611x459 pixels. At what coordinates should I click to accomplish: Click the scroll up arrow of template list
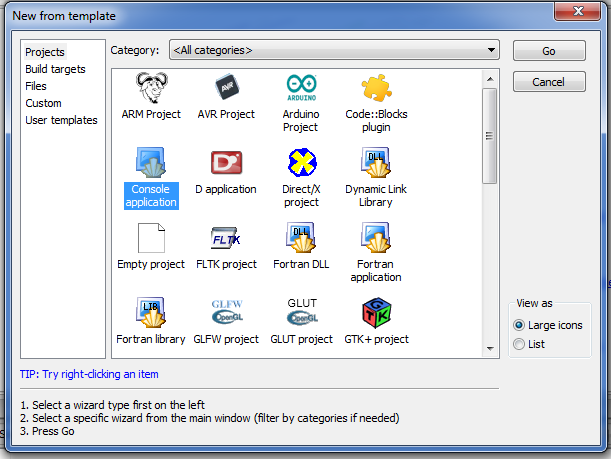click(490, 79)
